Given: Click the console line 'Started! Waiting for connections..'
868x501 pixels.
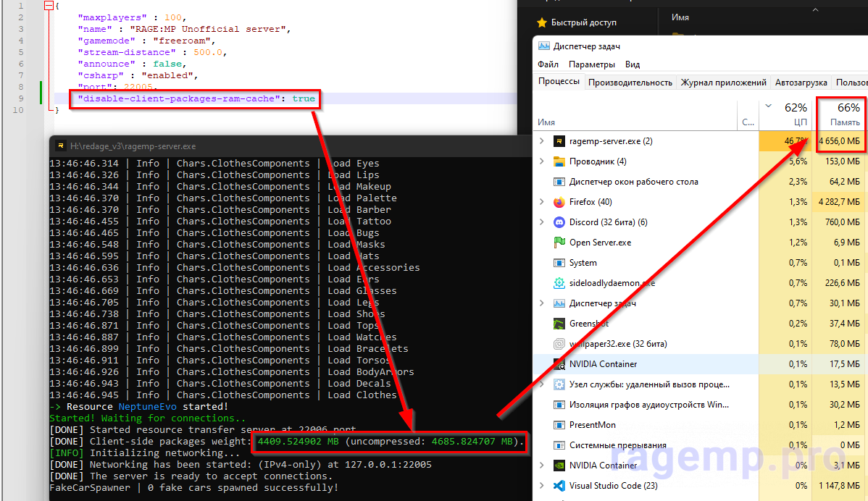Looking at the screenshot, I should pos(147,418).
